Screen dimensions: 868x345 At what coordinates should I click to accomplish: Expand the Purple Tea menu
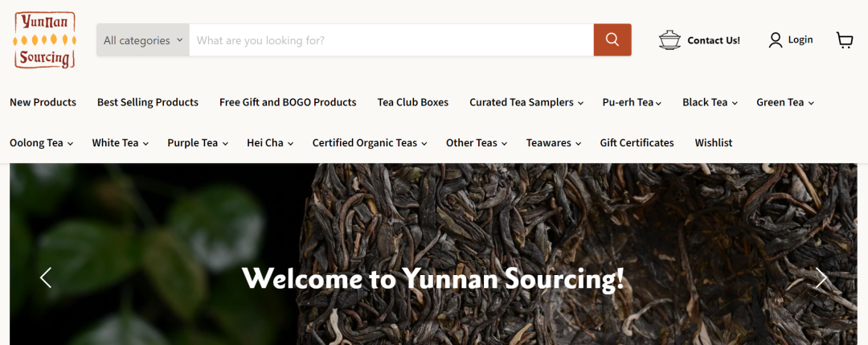(198, 142)
